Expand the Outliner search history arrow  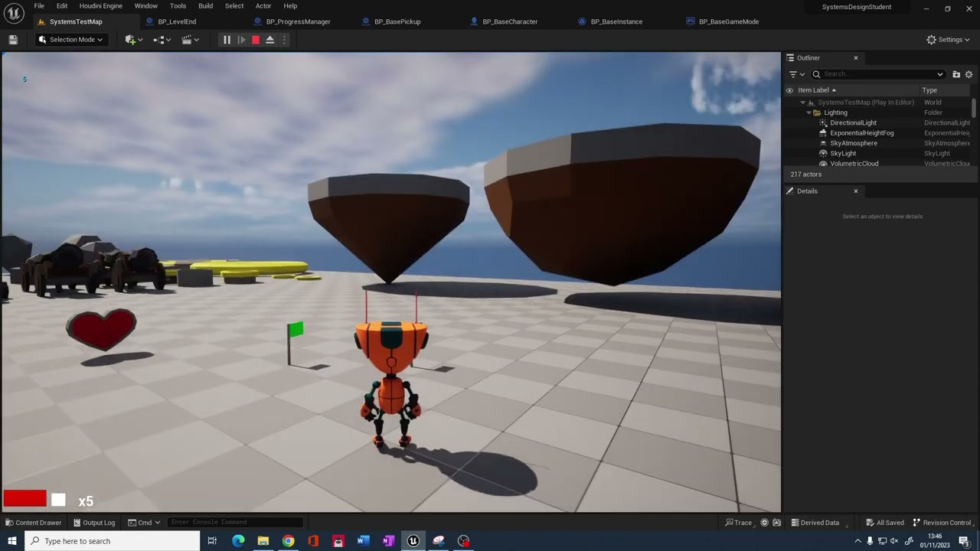[x=940, y=74]
